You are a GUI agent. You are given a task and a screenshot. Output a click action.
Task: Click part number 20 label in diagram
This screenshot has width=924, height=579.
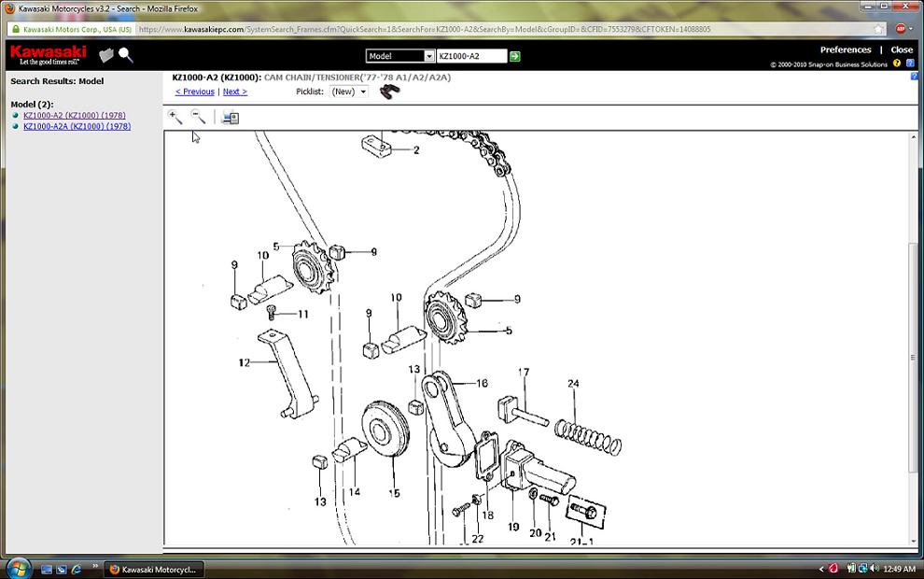535,533
